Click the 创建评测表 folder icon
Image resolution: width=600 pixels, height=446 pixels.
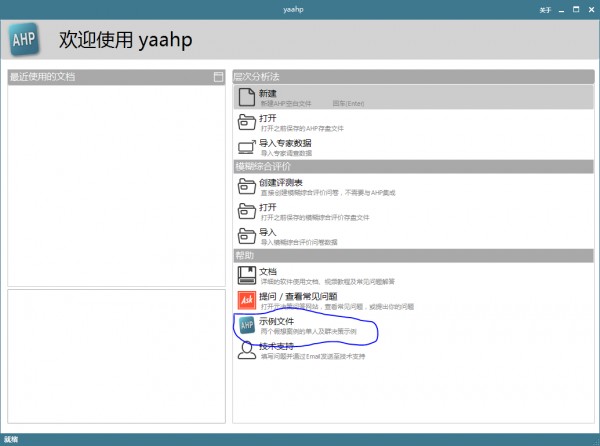click(246, 187)
